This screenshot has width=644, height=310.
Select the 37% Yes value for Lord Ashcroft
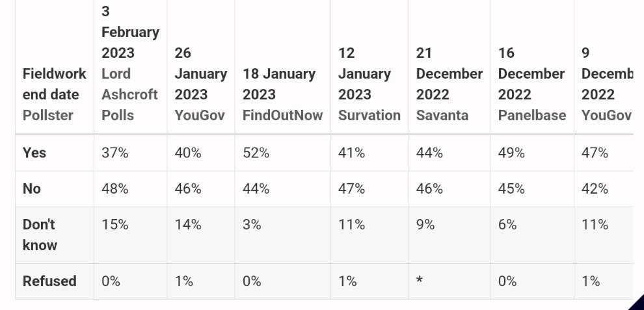point(115,153)
